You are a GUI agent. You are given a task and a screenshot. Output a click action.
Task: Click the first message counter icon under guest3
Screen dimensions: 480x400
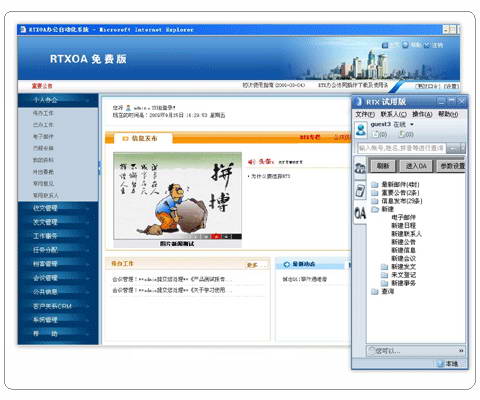coord(375,134)
